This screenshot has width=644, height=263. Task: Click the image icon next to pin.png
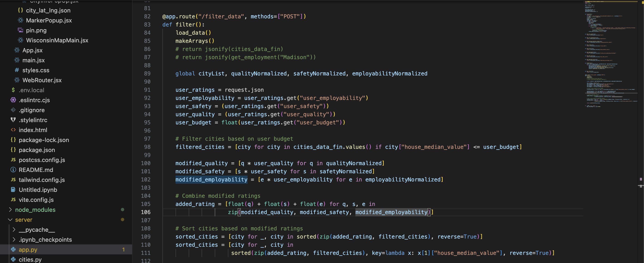(20, 30)
